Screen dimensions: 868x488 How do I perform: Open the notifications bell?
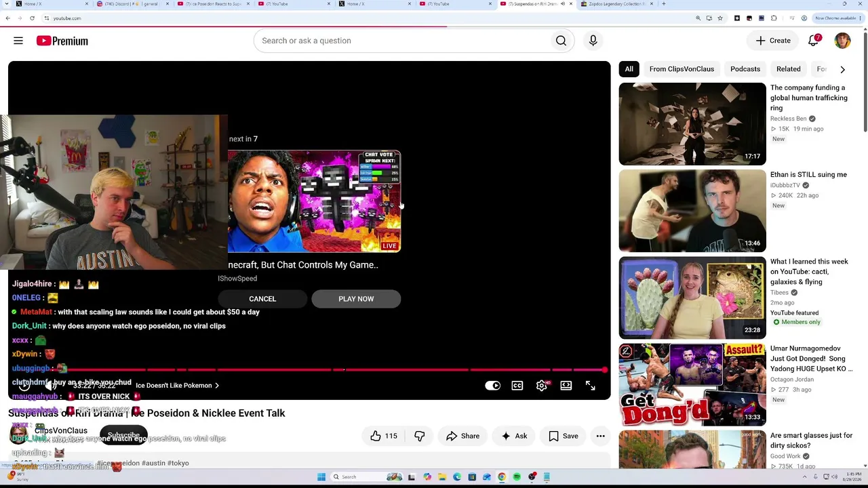coord(814,41)
